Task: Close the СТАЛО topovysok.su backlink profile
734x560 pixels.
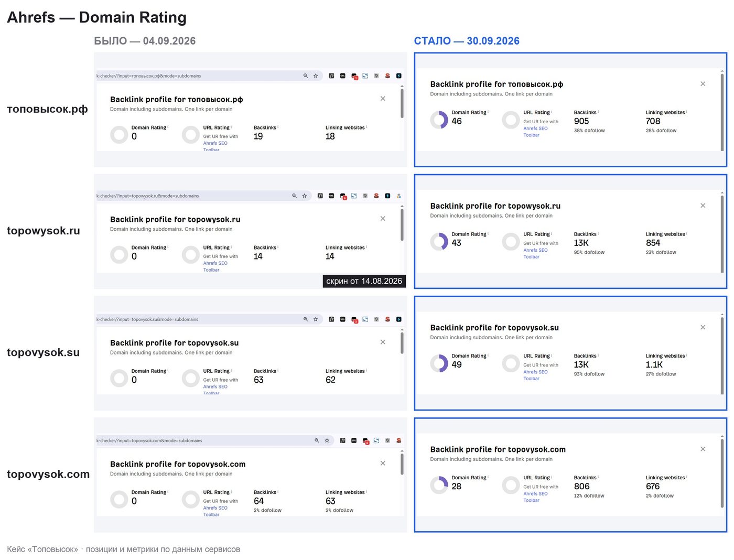Action: point(703,327)
